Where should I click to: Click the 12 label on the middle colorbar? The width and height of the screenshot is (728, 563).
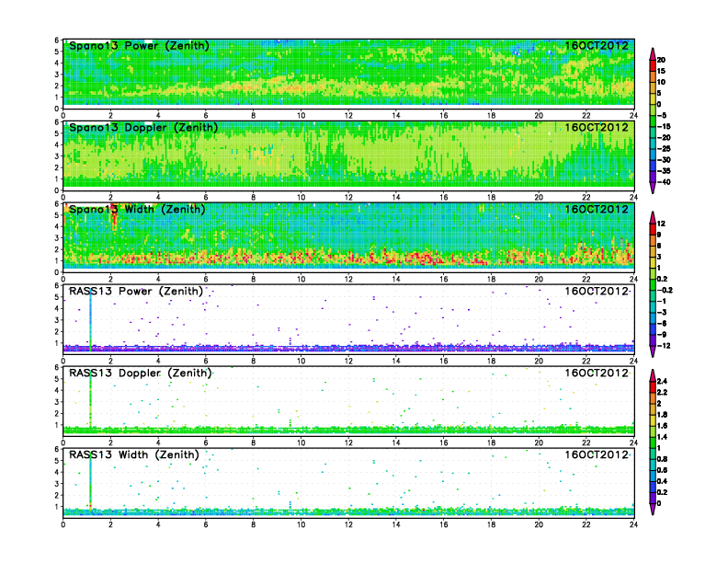coord(674,224)
